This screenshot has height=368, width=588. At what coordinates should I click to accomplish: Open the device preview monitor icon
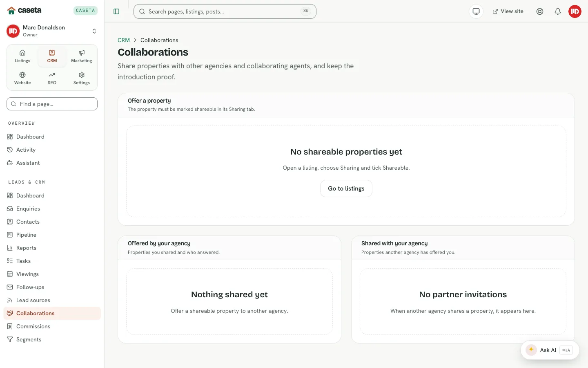point(476,11)
